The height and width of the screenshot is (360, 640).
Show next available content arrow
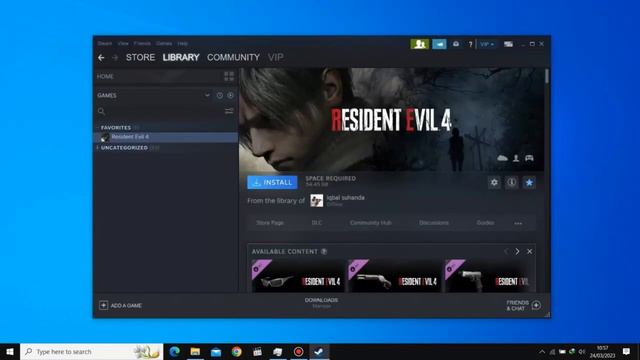pyautogui.click(x=517, y=251)
